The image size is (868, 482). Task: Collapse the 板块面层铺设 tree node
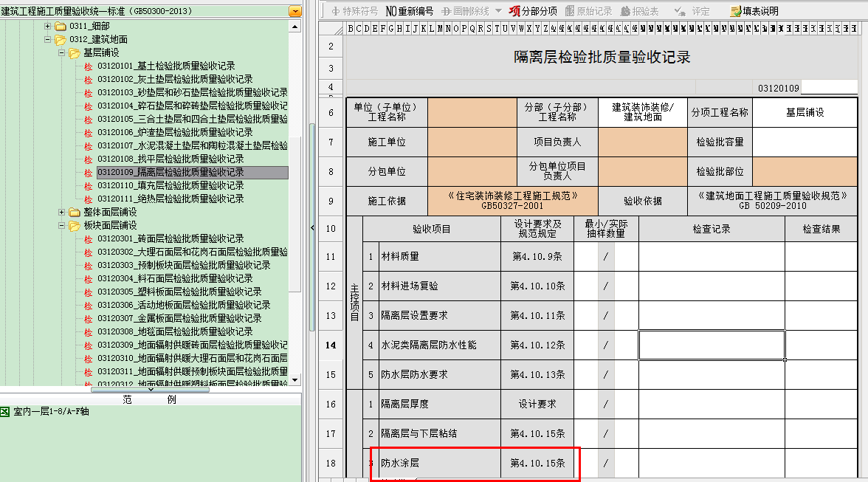tap(61, 226)
